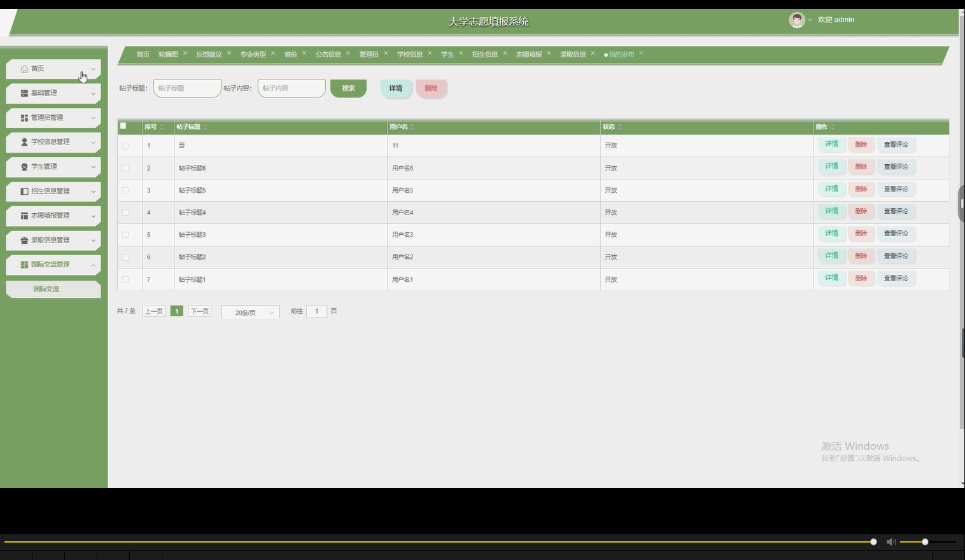Click the 学生管理 sidebar icon

click(x=24, y=167)
